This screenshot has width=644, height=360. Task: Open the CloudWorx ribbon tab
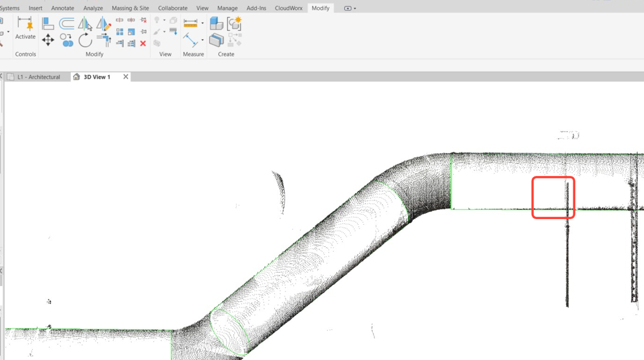[x=289, y=8]
